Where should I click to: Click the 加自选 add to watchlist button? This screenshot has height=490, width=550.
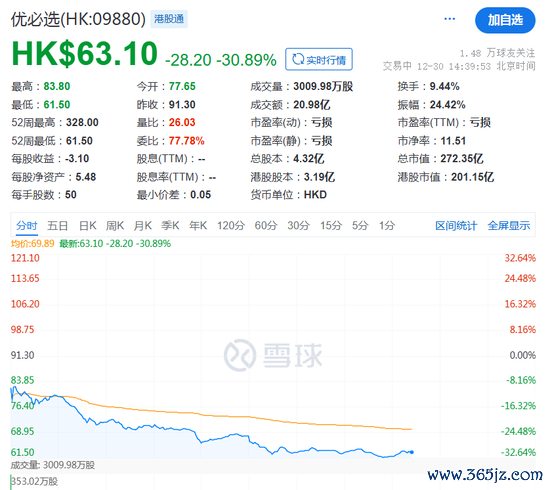(x=505, y=20)
